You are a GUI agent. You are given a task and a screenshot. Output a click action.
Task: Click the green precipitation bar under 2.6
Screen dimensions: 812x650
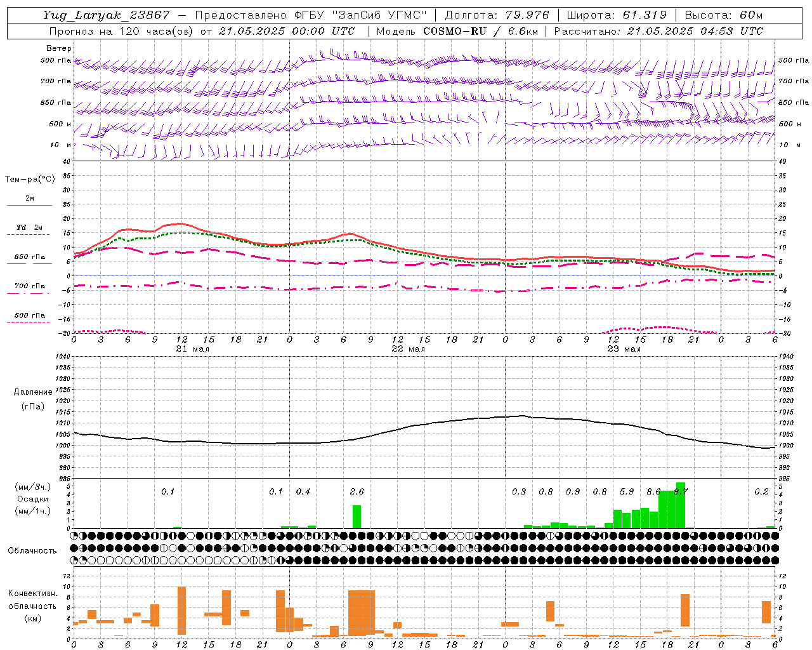click(357, 517)
